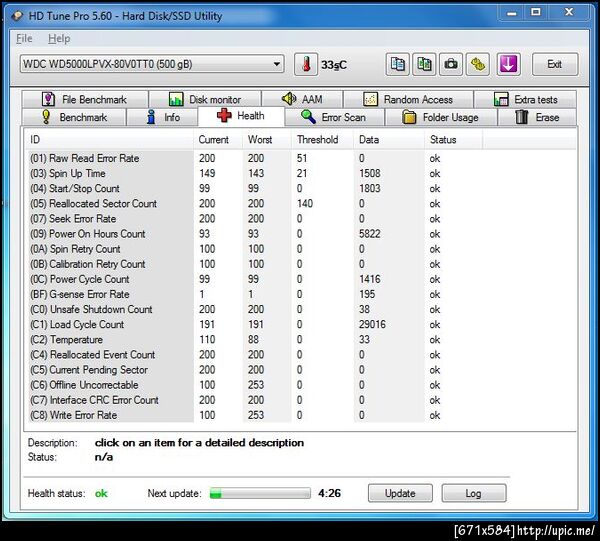The image size is (600, 541).
Task: Click the Status column header
Action: [453, 140]
